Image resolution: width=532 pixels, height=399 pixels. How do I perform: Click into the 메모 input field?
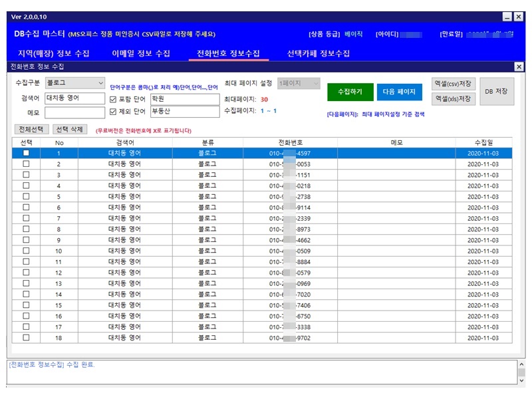coord(74,112)
